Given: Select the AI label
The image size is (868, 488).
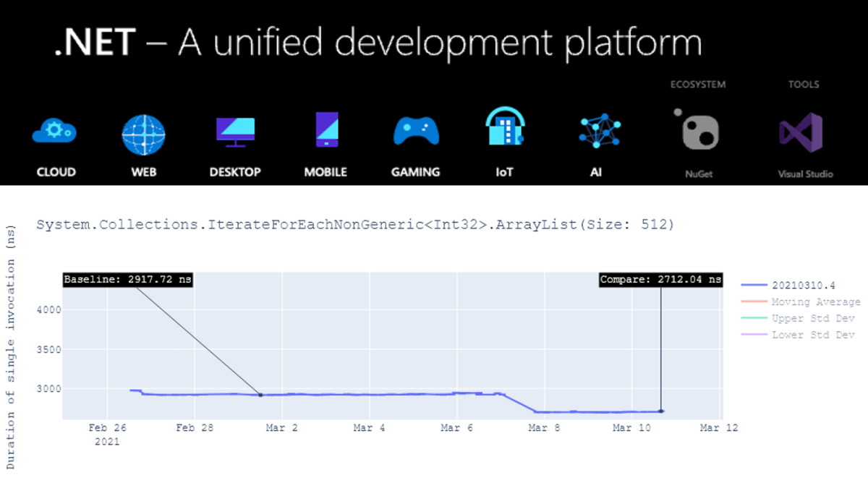Looking at the screenshot, I should click(x=596, y=172).
